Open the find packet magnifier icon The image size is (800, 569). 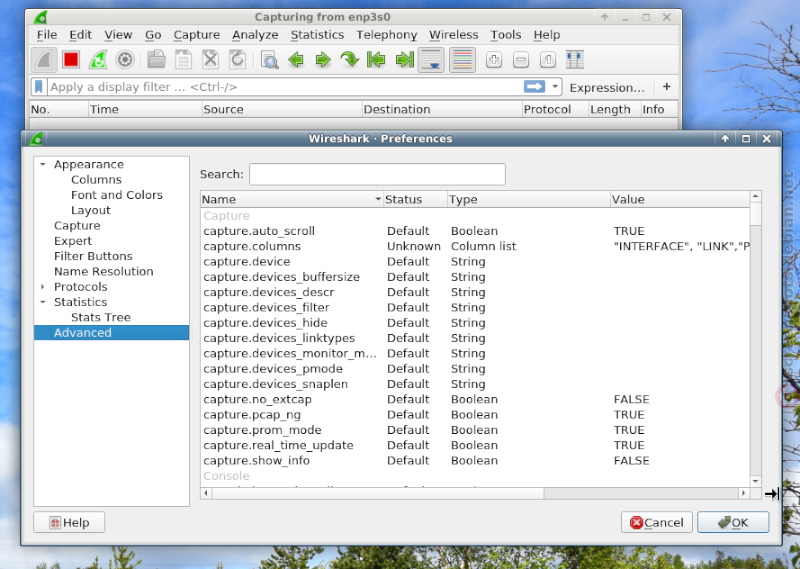(269, 60)
